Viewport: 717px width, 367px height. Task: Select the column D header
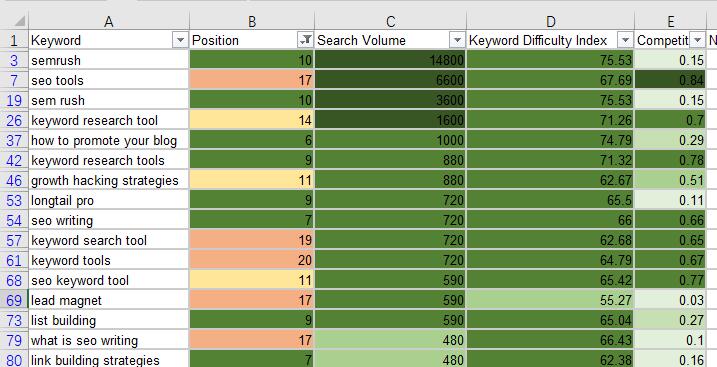pyautogui.click(x=551, y=21)
